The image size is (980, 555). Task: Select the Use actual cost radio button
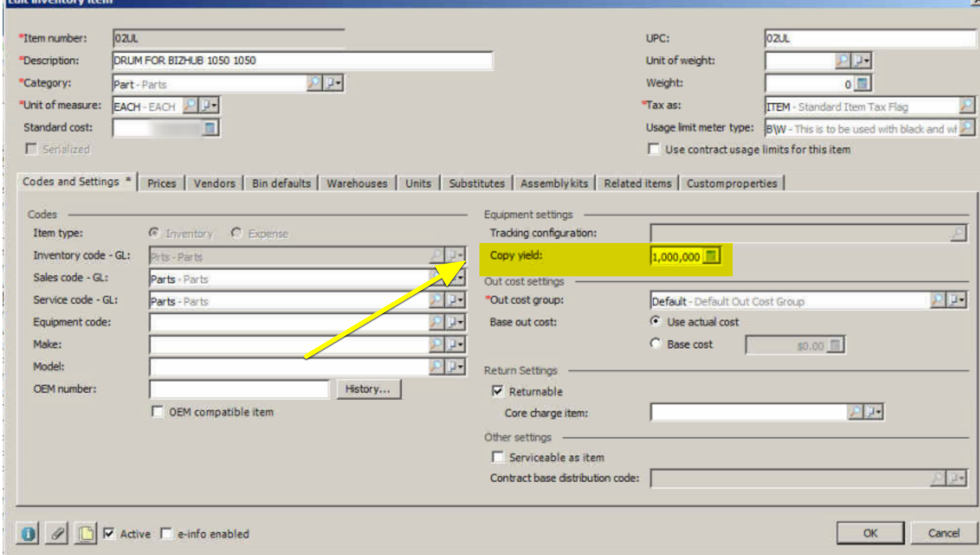655,321
